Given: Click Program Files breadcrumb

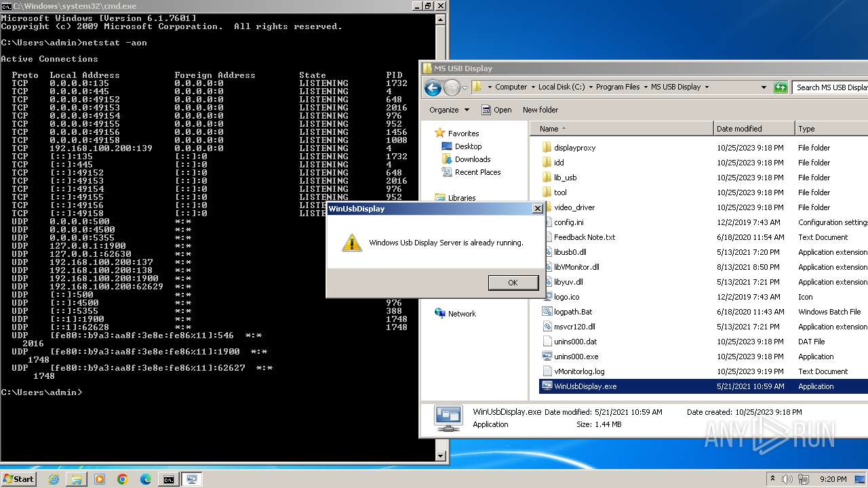Looking at the screenshot, I should click(618, 87).
